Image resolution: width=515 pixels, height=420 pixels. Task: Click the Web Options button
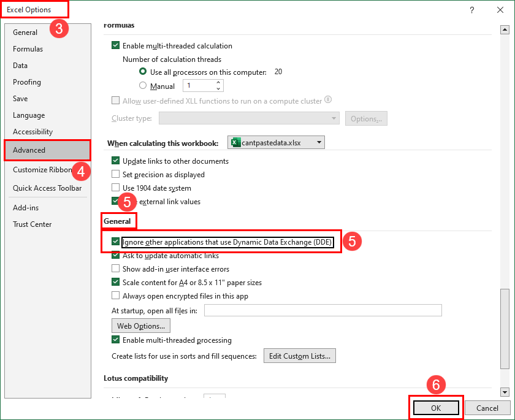[x=141, y=326]
